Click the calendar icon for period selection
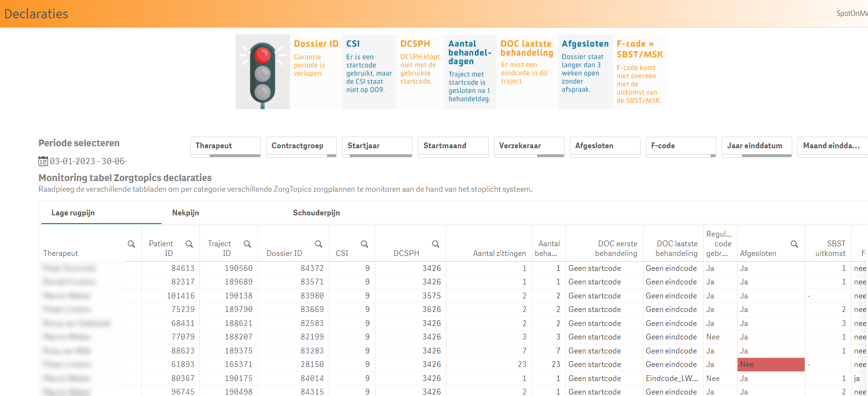Screen dimensions: 868x396 [x=43, y=161]
